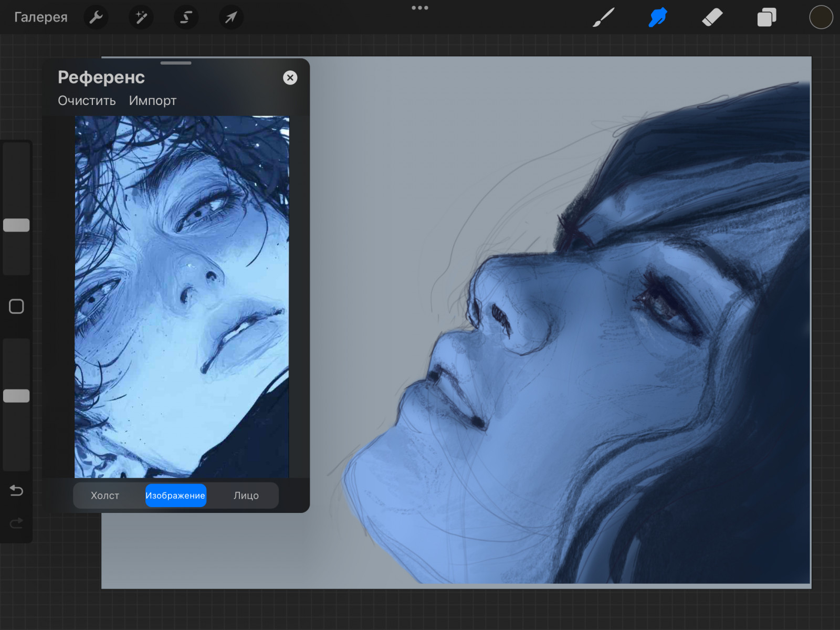This screenshot has height=630, width=840.
Task: Open the active color picker
Action: coord(821,17)
